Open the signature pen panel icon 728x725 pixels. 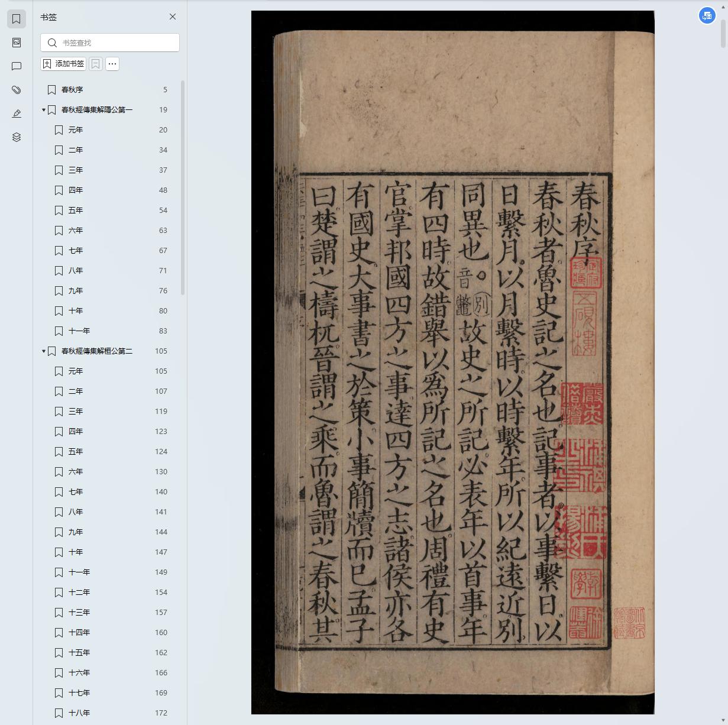click(17, 114)
